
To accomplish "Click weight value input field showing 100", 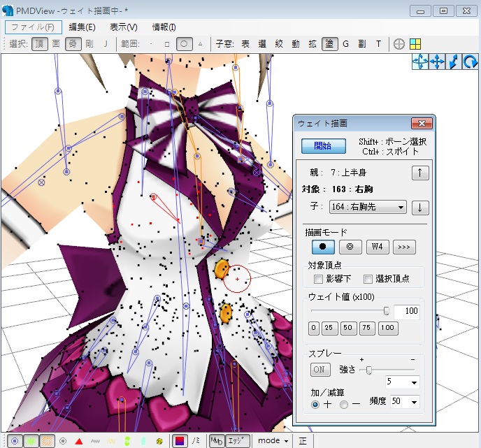I will 406,311.
